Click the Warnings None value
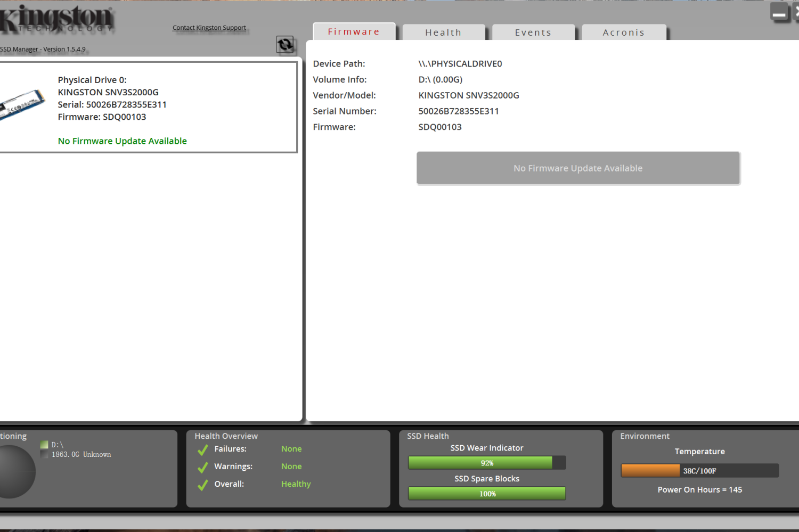799x532 pixels. click(291, 466)
